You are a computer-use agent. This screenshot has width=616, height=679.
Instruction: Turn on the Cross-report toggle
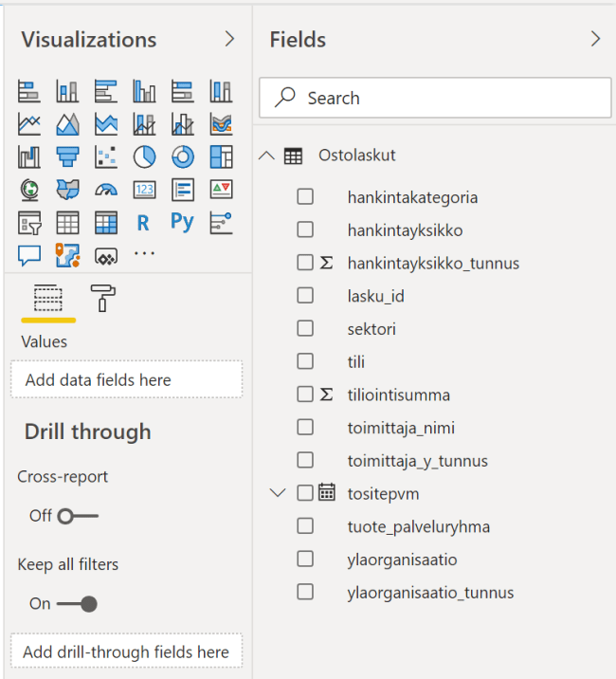click(77, 516)
